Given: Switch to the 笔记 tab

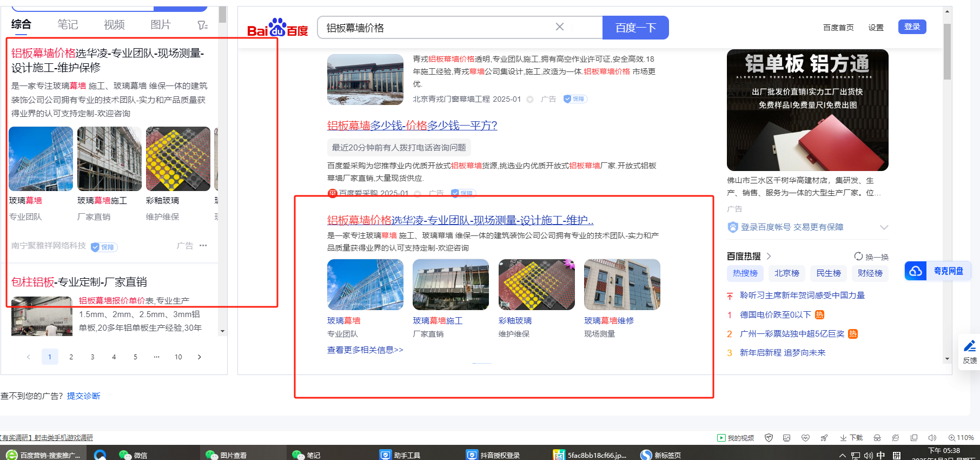Looking at the screenshot, I should click(x=68, y=24).
